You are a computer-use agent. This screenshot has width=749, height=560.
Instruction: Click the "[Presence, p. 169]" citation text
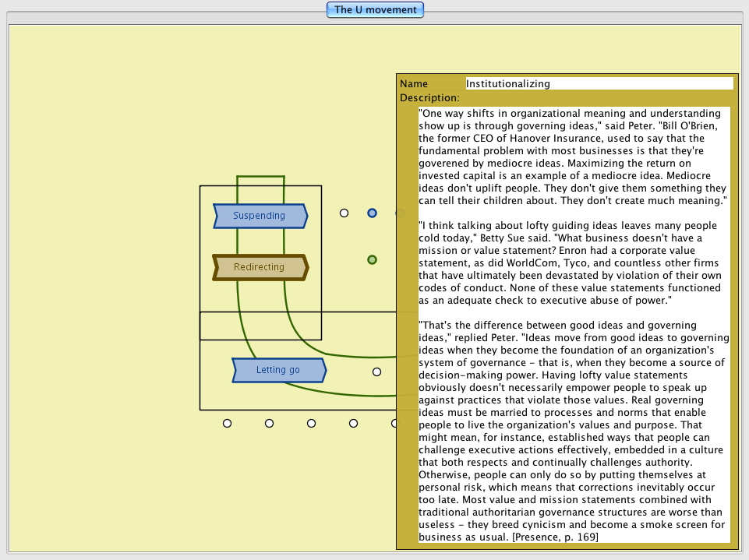point(555,537)
